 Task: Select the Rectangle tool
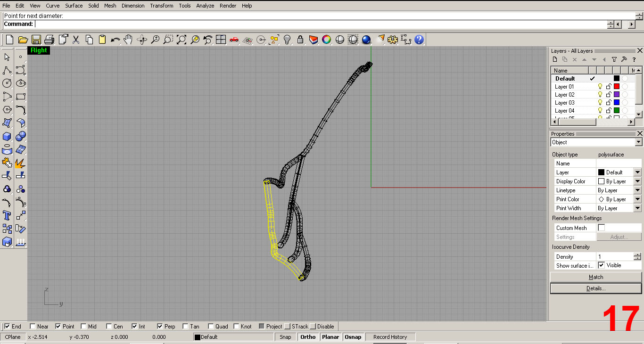[x=20, y=97]
